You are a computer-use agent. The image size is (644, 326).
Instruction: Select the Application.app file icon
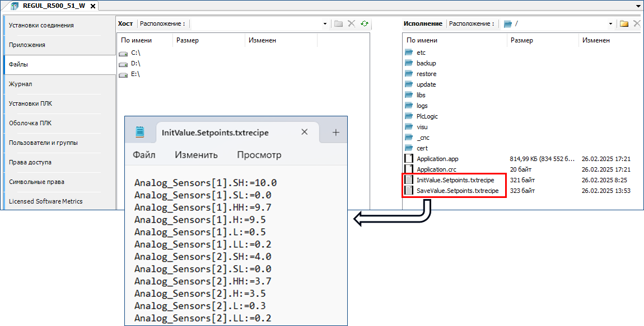pyautogui.click(x=409, y=159)
